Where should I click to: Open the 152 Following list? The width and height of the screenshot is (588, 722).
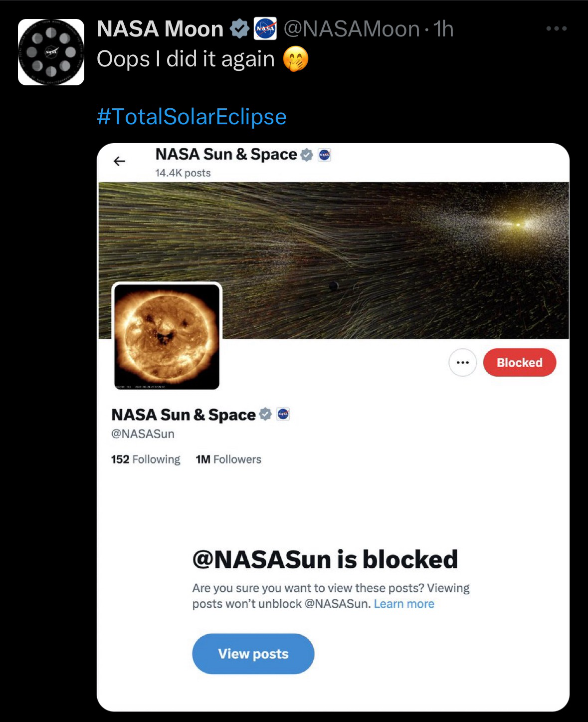point(145,459)
